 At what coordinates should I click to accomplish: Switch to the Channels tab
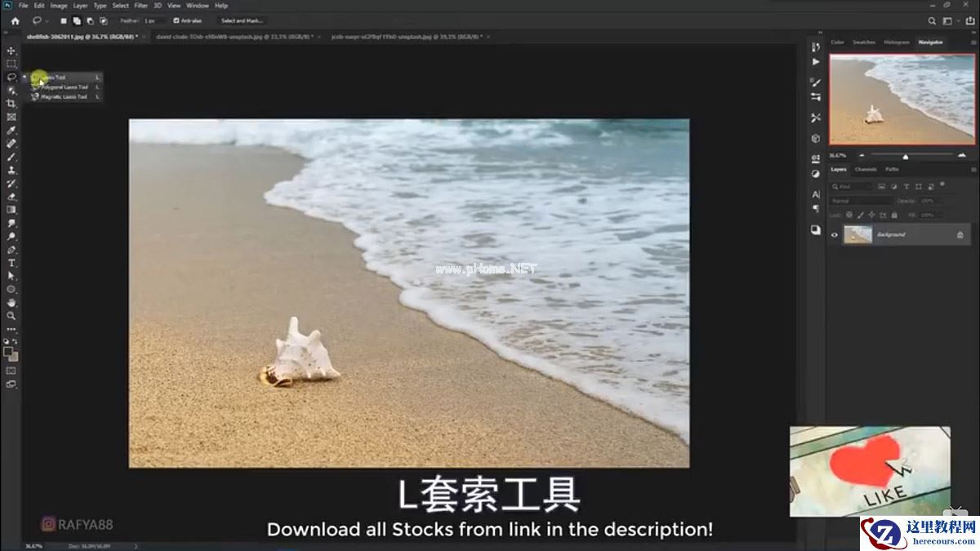(x=866, y=170)
